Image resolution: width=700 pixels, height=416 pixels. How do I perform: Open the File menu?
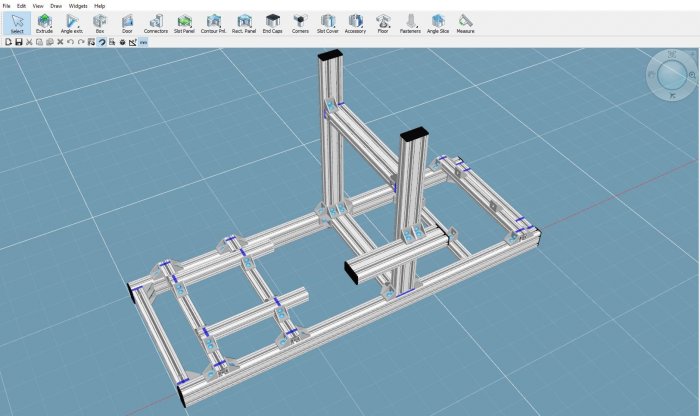point(6,5)
